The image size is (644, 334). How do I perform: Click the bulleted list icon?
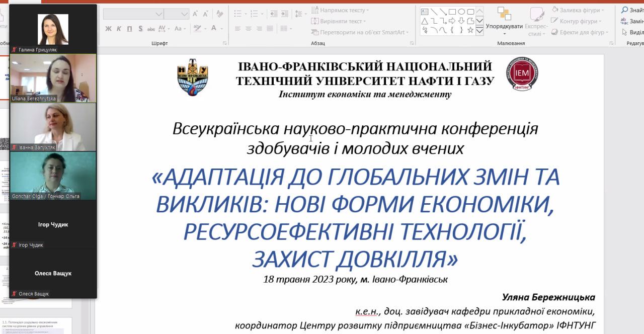(x=237, y=14)
